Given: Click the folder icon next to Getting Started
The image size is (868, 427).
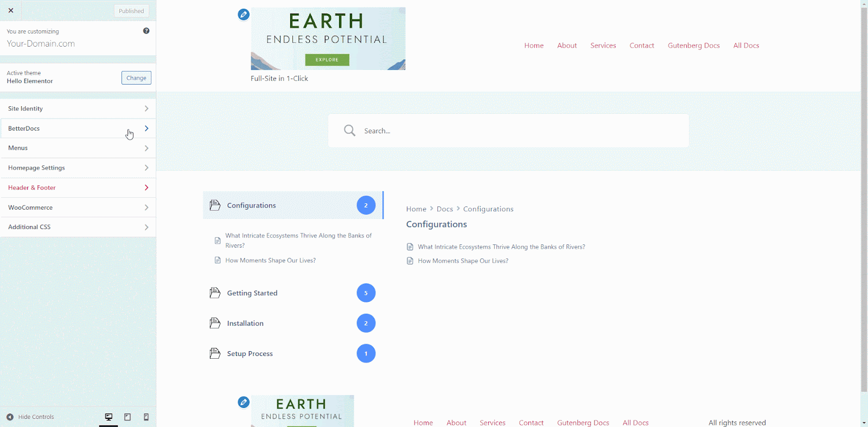Looking at the screenshot, I should [215, 293].
